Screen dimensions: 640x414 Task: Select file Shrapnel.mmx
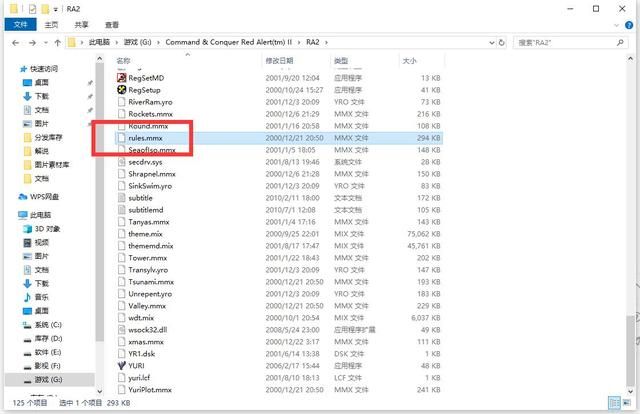point(152,174)
